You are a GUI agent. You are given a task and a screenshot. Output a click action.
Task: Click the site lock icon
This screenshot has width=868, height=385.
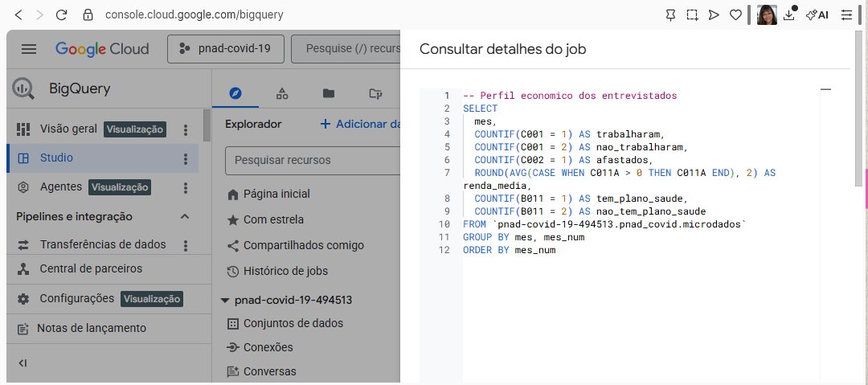pyautogui.click(x=88, y=15)
